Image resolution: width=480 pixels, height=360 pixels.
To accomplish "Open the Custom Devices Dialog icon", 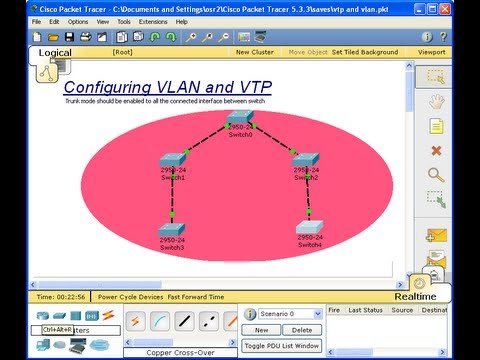I will [x=260, y=37].
